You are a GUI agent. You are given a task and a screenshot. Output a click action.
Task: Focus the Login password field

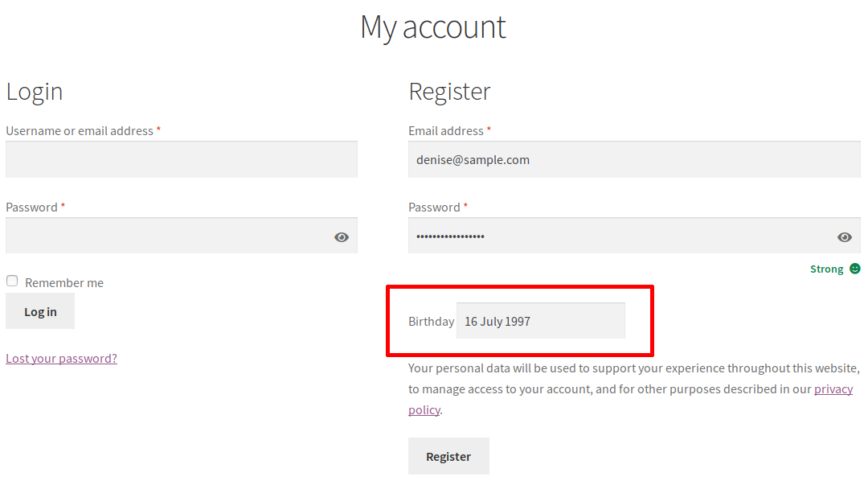coord(182,236)
